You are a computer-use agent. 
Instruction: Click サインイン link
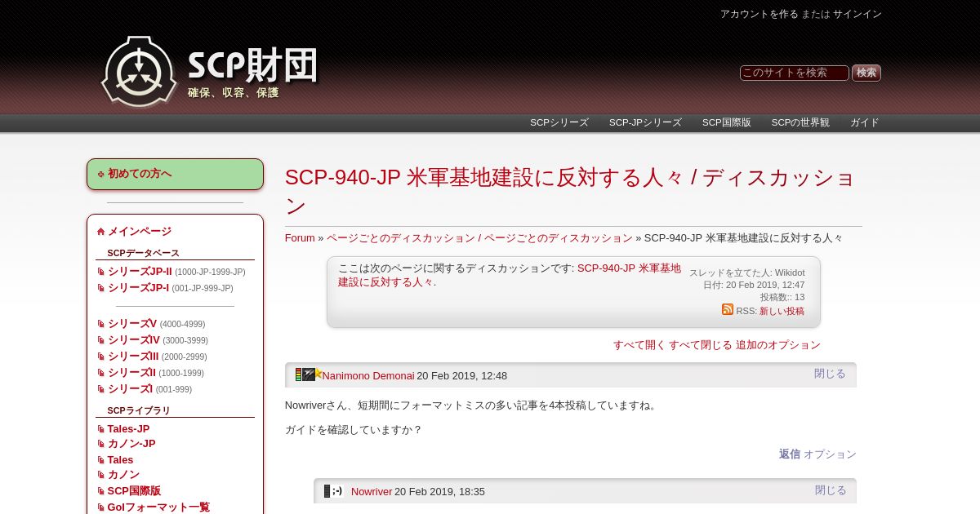click(x=857, y=14)
